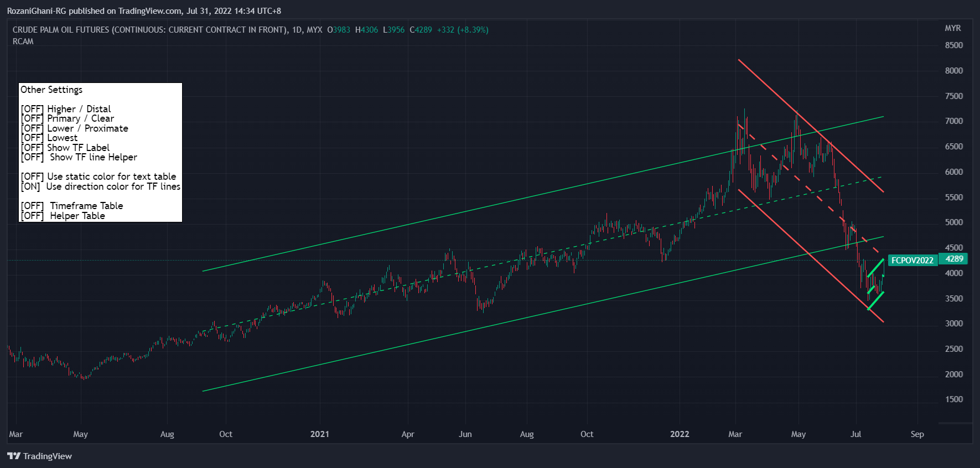Click the '[OFF] Helper Table' row
980x468 pixels.
pyautogui.click(x=63, y=216)
